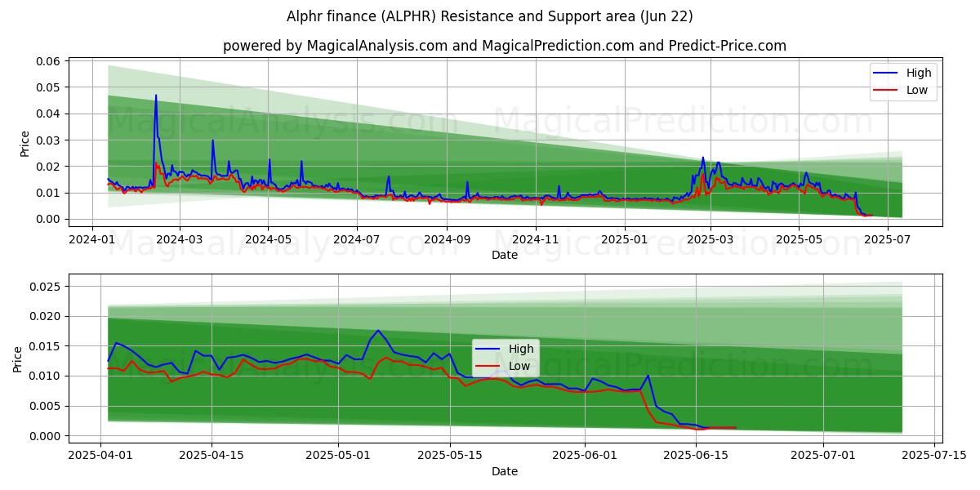980x490 pixels.
Task: Click the early-May 2025 peak in the bottom chart
Action: tap(378, 331)
